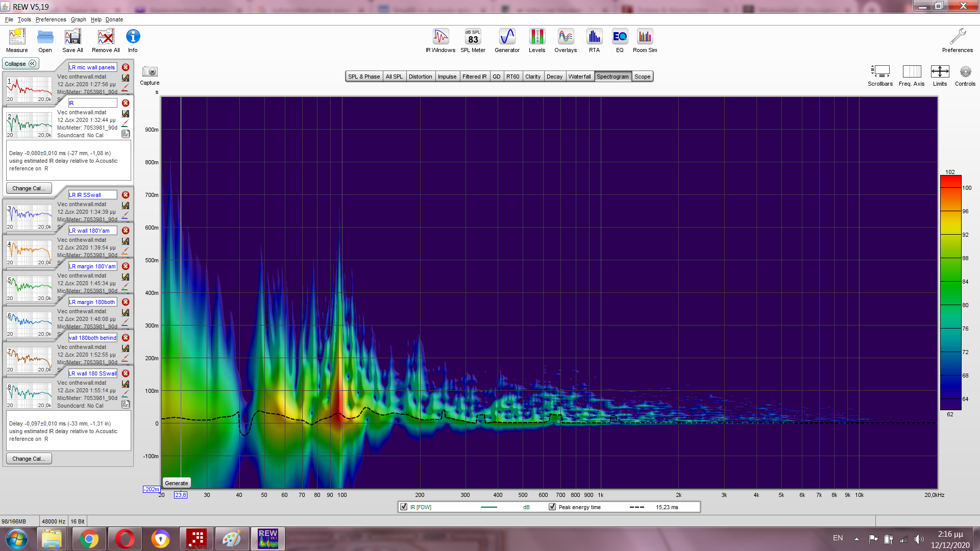
Task: Select measurement 4 thumbnail graph
Action: click(29, 252)
